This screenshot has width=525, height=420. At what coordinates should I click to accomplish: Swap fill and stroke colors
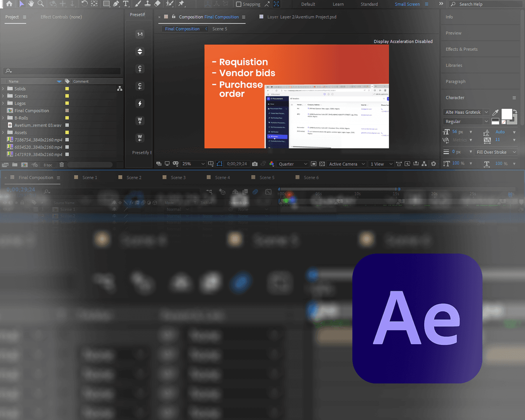tap(515, 112)
